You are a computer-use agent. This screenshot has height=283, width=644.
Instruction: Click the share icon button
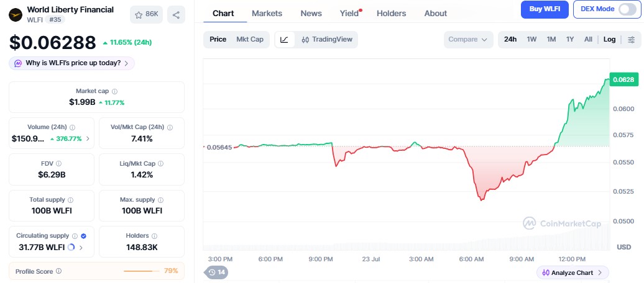tap(176, 15)
